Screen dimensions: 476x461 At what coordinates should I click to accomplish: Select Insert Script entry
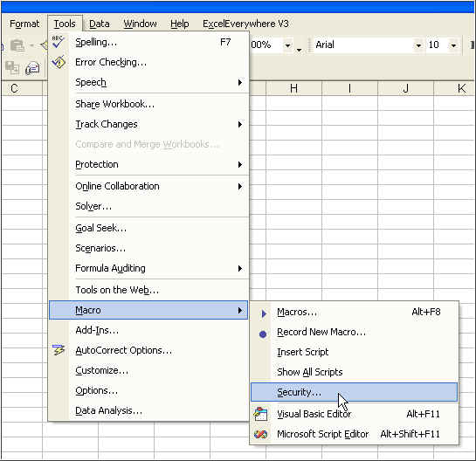[354, 352]
